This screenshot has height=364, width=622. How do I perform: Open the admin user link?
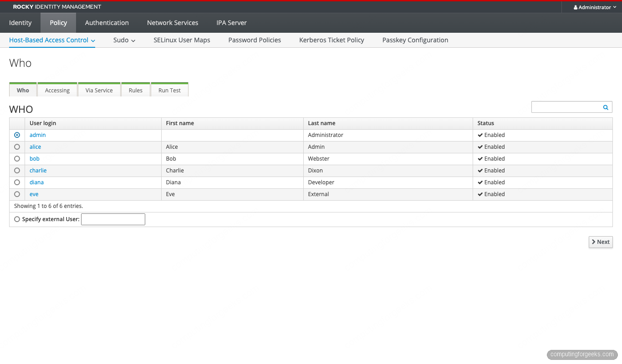38,135
